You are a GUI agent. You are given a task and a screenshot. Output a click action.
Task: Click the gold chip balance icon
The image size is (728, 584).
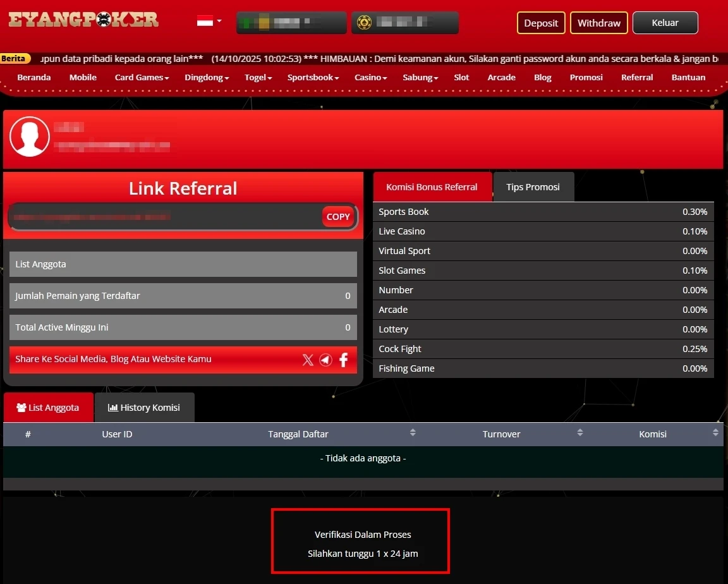click(x=363, y=23)
